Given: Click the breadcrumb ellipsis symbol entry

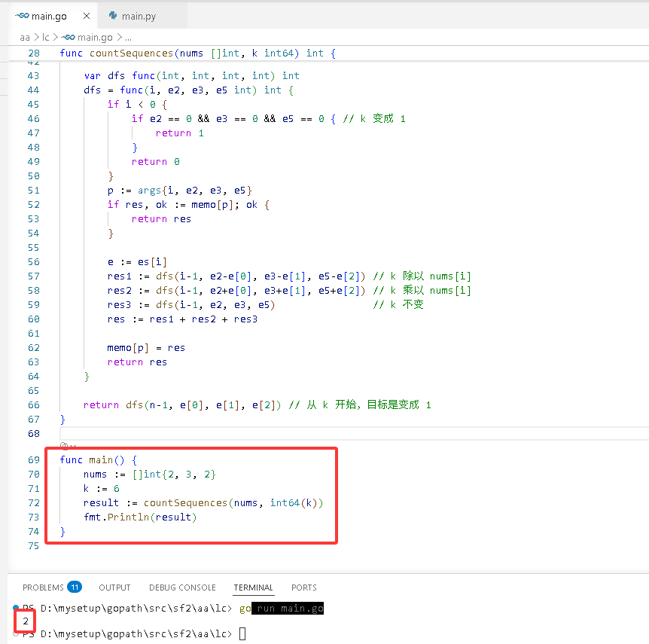Looking at the screenshot, I should 128,38.
